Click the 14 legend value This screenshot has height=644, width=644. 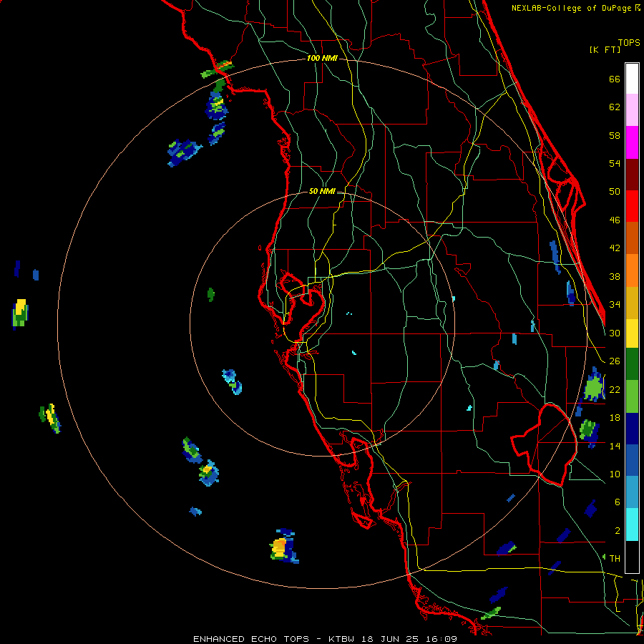[x=615, y=446]
